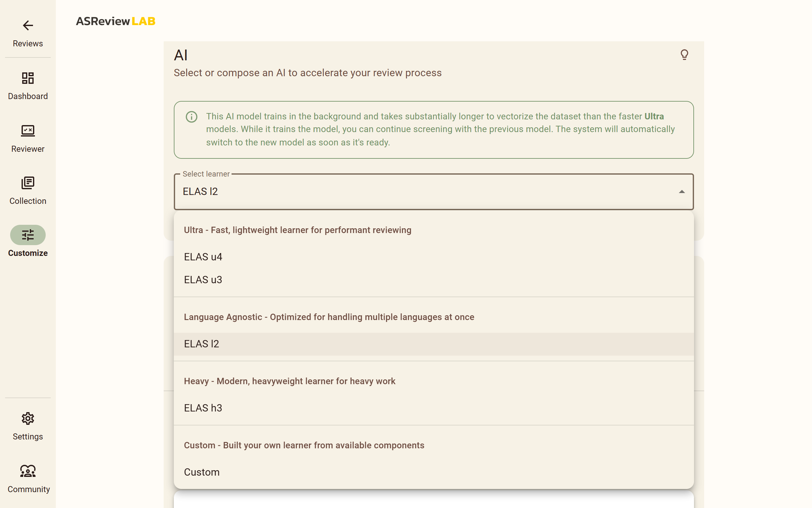Choose the Custom learner option
Screen dimensions: 812x508
click(434, 472)
